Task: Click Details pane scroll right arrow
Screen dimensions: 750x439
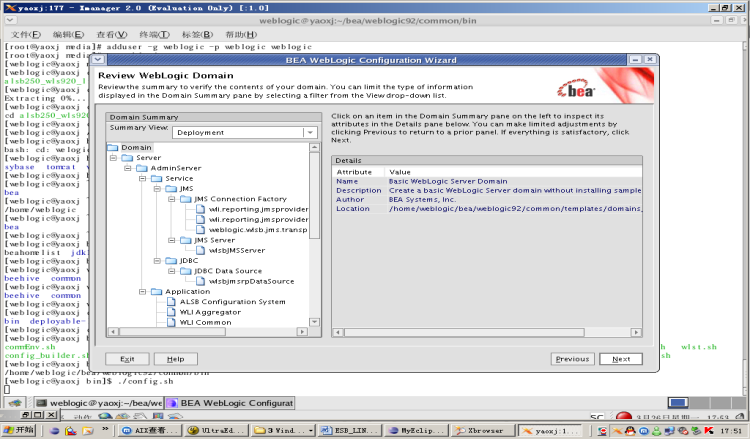Action: coord(636,332)
